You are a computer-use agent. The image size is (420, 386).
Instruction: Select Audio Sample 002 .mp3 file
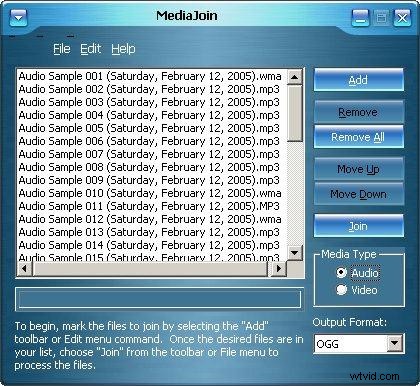click(149, 89)
